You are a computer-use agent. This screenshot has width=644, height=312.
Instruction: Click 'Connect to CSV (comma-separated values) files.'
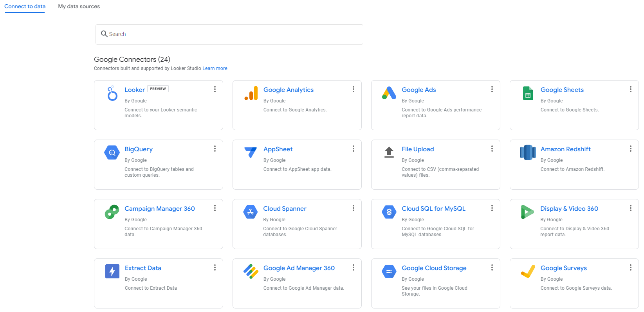click(x=440, y=172)
